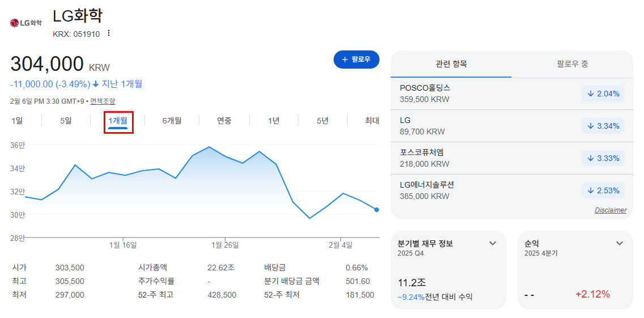Screen dimensions: 644x318
Task: Click the 3.33% down change badge
Action: [603, 159]
